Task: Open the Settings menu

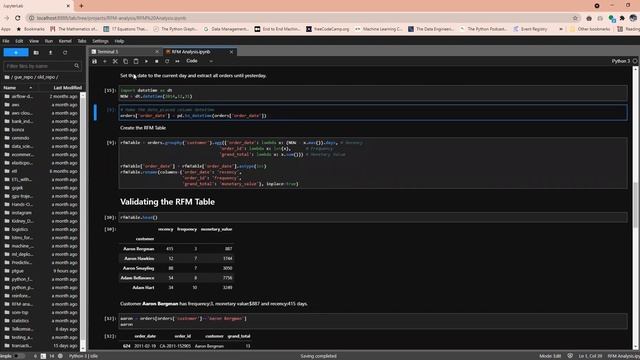Action: pyautogui.click(x=100, y=41)
